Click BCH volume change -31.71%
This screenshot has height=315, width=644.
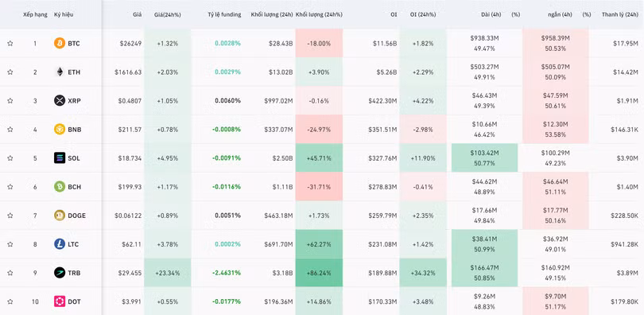(x=319, y=187)
